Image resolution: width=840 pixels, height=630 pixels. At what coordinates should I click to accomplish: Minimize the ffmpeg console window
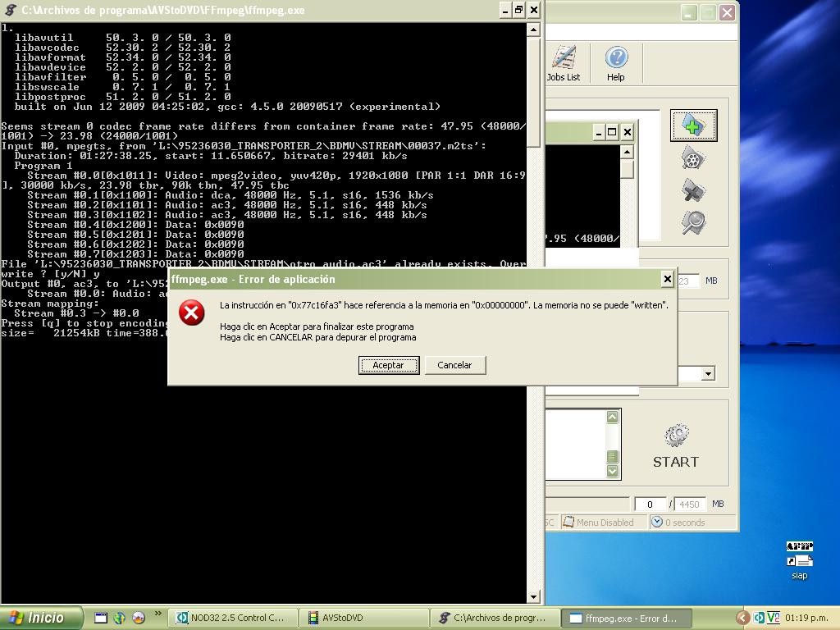click(505, 10)
